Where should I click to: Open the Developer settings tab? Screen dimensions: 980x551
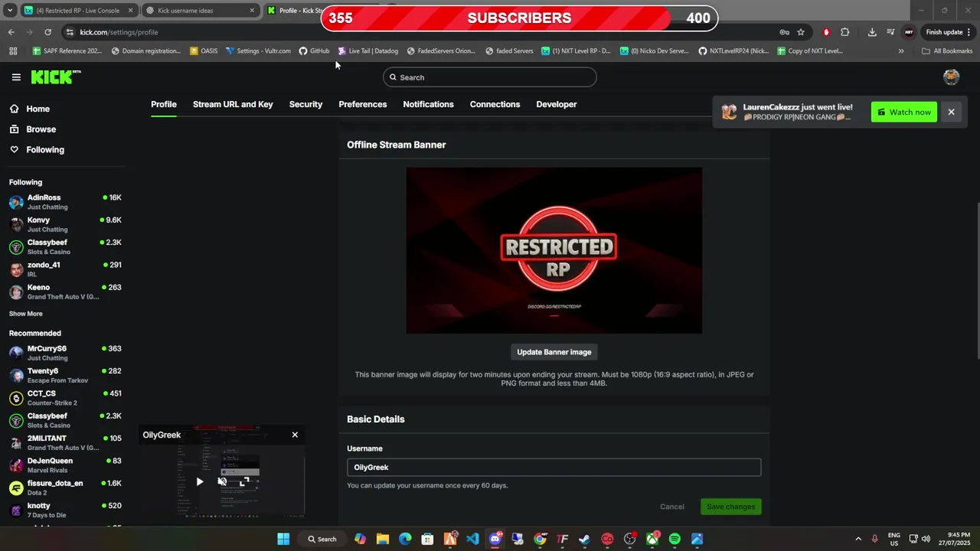click(557, 104)
